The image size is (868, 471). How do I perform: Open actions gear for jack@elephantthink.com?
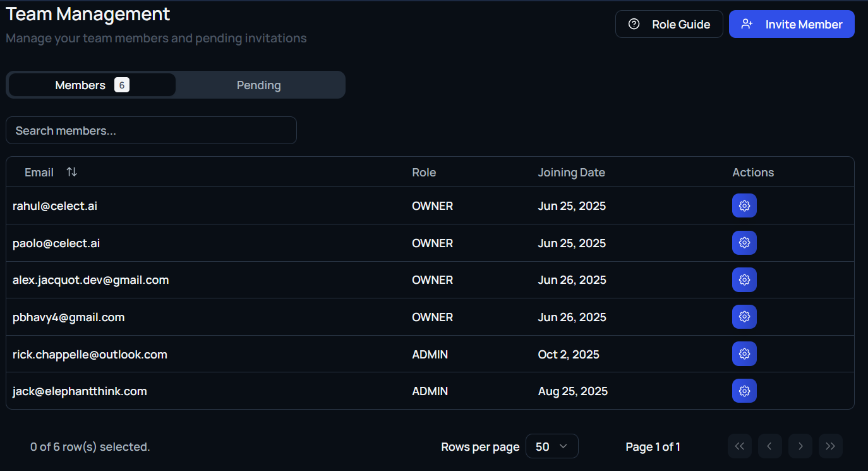coord(744,391)
